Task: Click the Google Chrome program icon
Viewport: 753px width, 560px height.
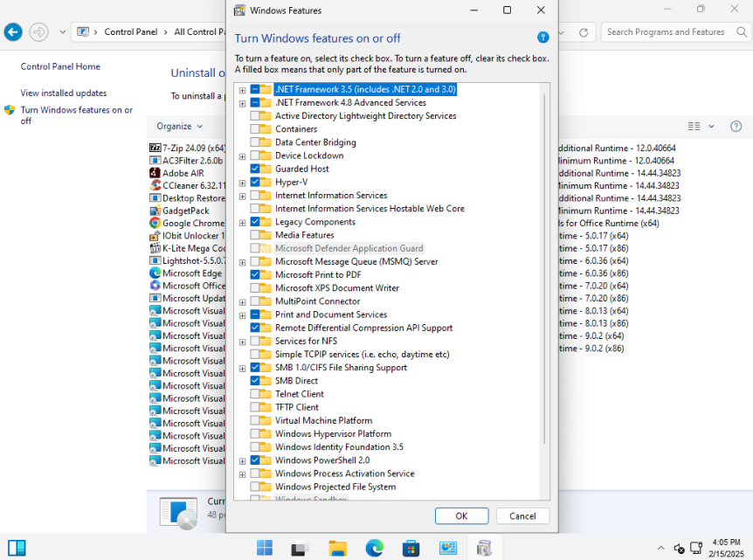Action: (155, 223)
